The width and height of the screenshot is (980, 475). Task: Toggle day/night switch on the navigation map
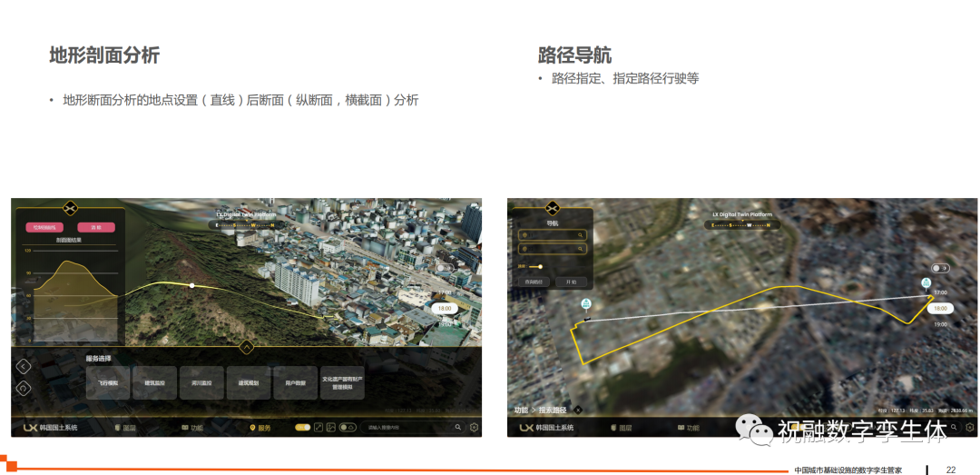(939, 269)
